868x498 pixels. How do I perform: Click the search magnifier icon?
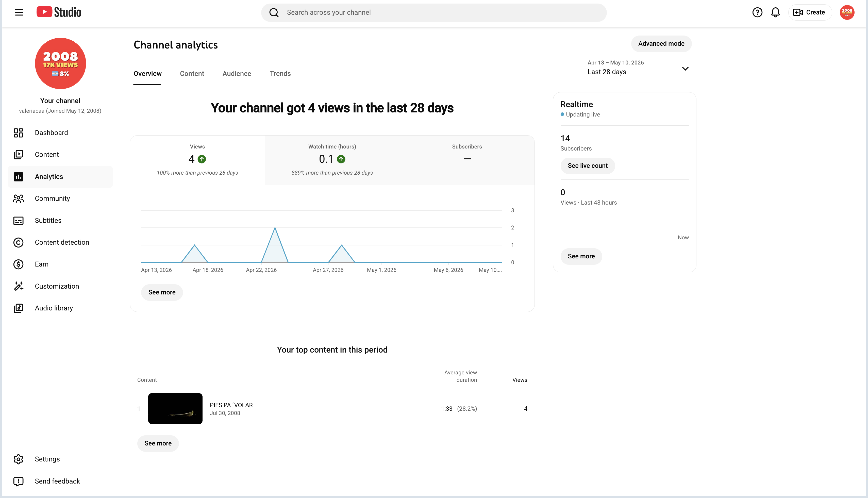(274, 13)
